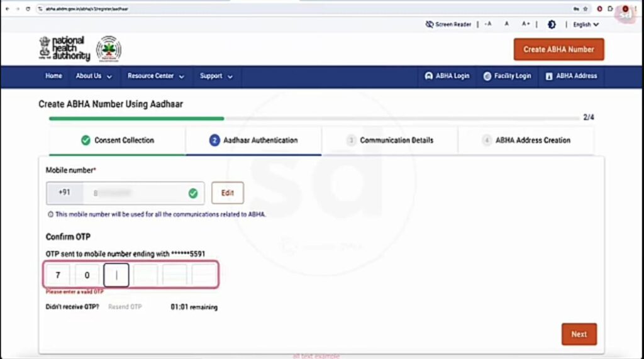Click first OTP box containing 7

58,275
